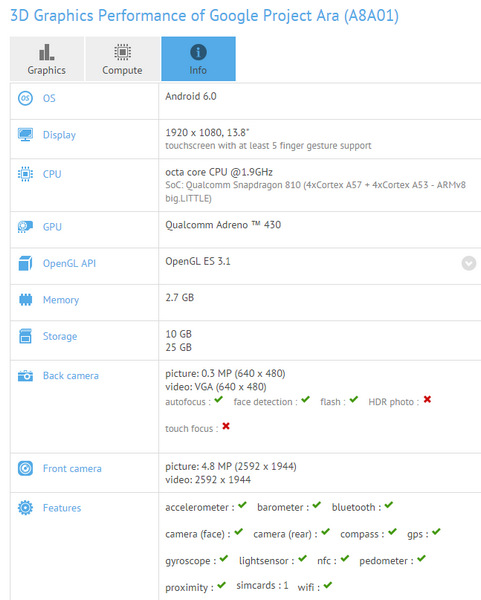Viewport: 481px width, 600px height.
Task: Click the OS label
Action: pyautogui.click(x=49, y=98)
